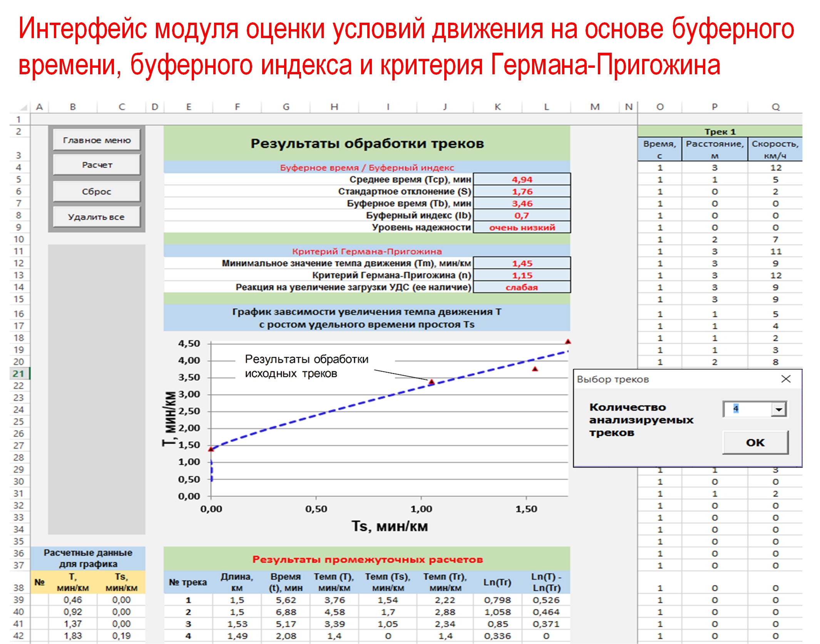This screenshot has height=644, width=820.
Task: Click the average time value 4,94
Action: (x=522, y=179)
